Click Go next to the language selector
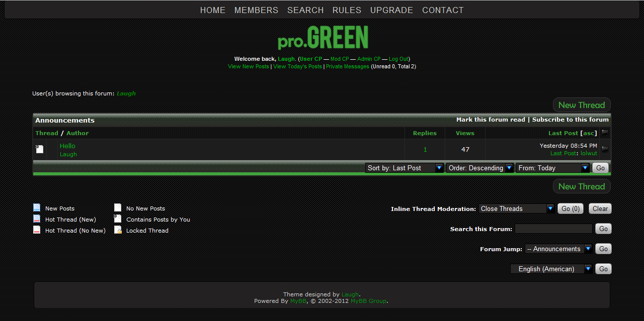The width and height of the screenshot is (644, 321). click(x=603, y=269)
